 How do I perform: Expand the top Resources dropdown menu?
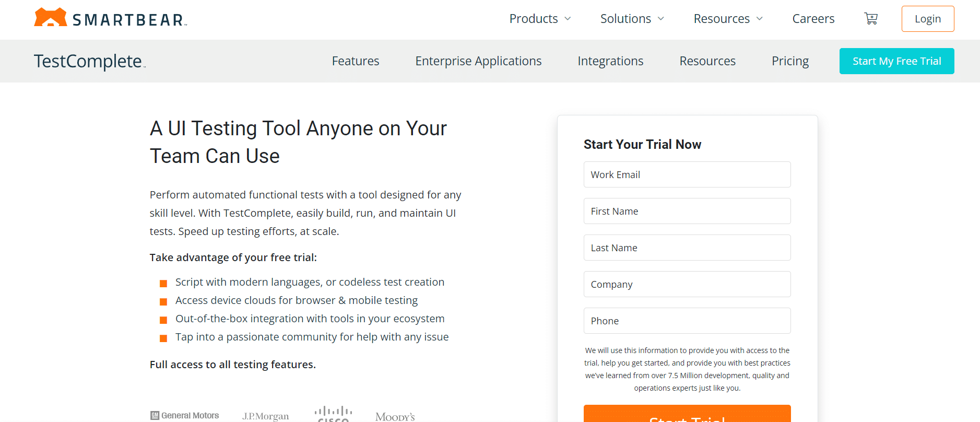tap(728, 19)
